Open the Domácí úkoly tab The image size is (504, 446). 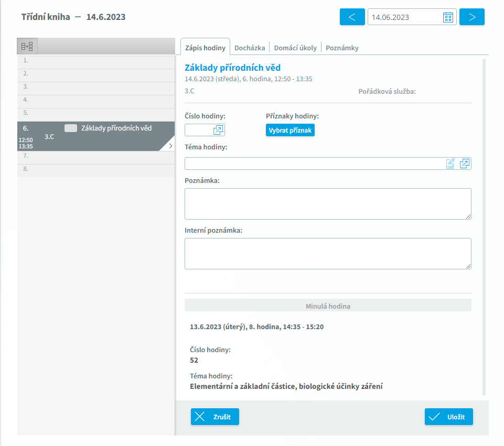click(295, 48)
